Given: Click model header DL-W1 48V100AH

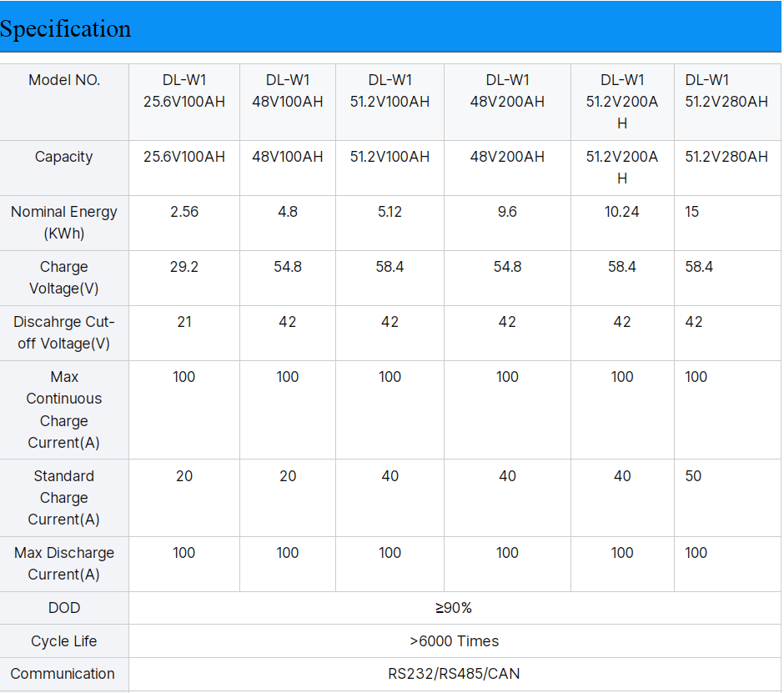Looking at the screenshot, I should pos(288,91).
